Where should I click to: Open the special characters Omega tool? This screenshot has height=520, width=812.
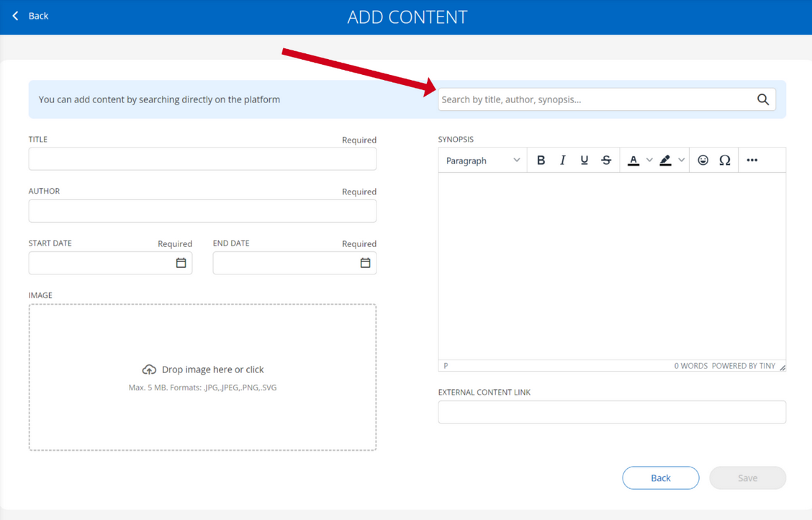[x=724, y=161]
